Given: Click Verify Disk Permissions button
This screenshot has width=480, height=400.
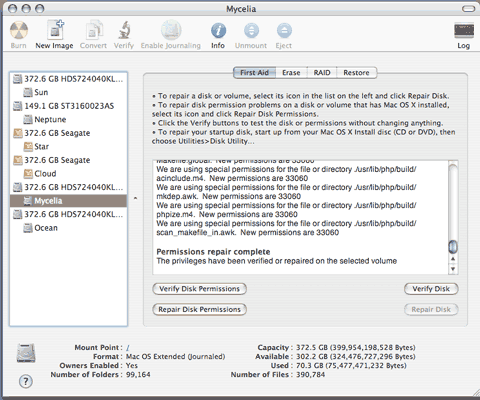Looking at the screenshot, I should point(199,289).
